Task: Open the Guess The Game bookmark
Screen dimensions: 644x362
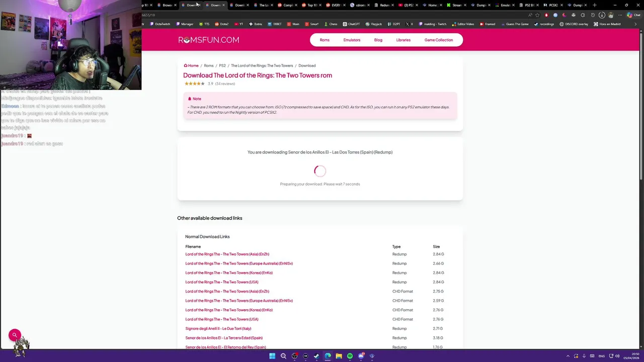Action: point(514,24)
